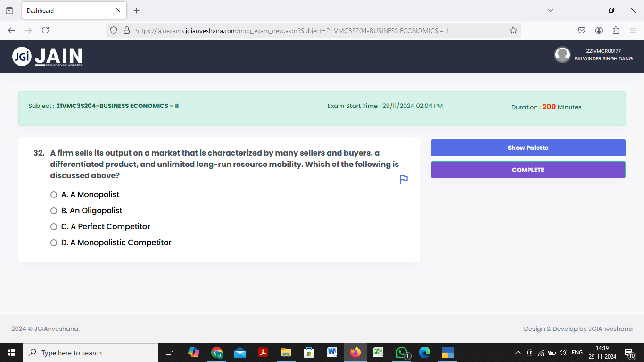Expand the hidden system tray icons

[x=518, y=352]
